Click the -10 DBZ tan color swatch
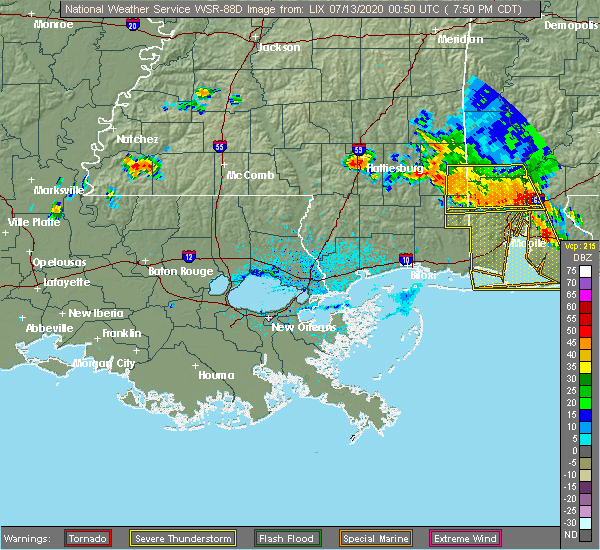This screenshot has height=550, width=600. [585, 475]
